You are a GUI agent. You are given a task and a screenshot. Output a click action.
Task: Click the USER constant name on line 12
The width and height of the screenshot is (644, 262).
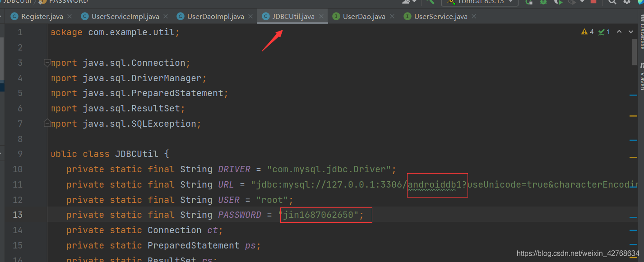coord(229,200)
